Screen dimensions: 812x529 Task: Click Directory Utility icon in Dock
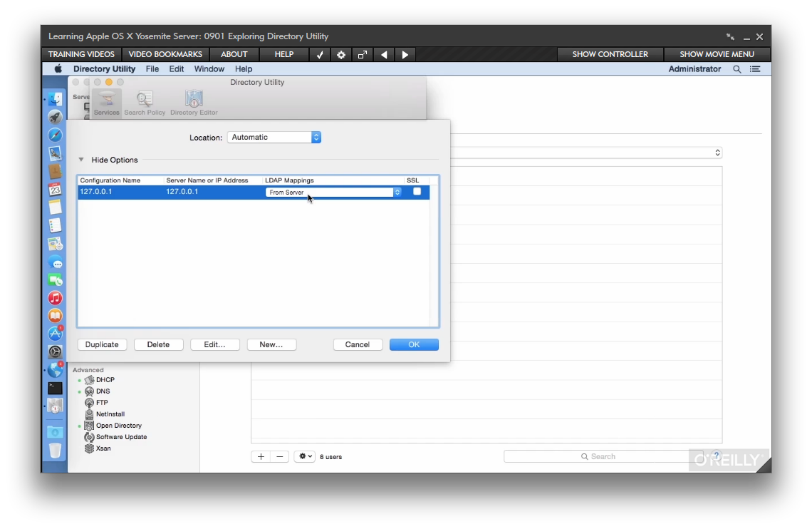55,406
